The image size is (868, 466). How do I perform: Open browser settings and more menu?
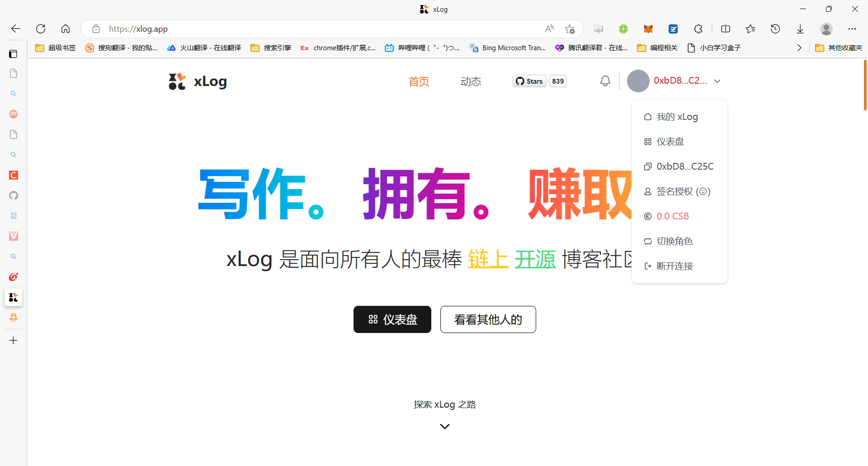852,29
